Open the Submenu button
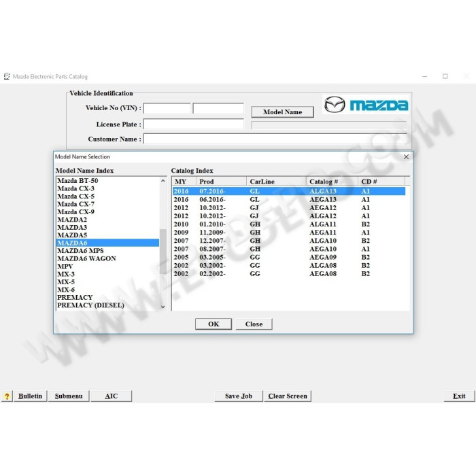This screenshot has height=476, width=476. [69, 396]
